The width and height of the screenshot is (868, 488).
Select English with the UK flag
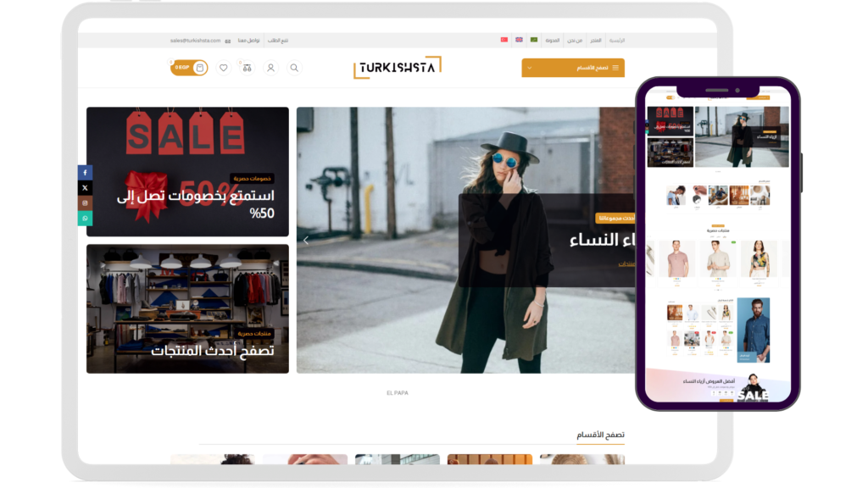518,39
